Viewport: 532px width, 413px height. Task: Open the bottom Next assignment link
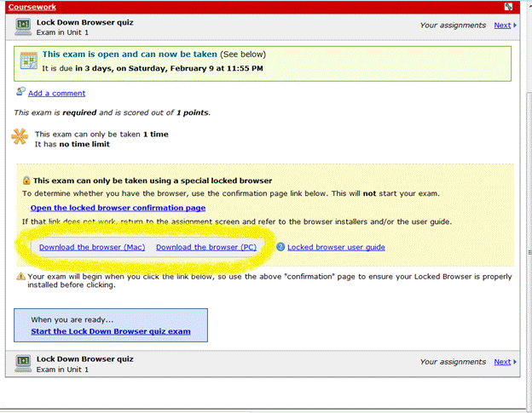(502, 362)
